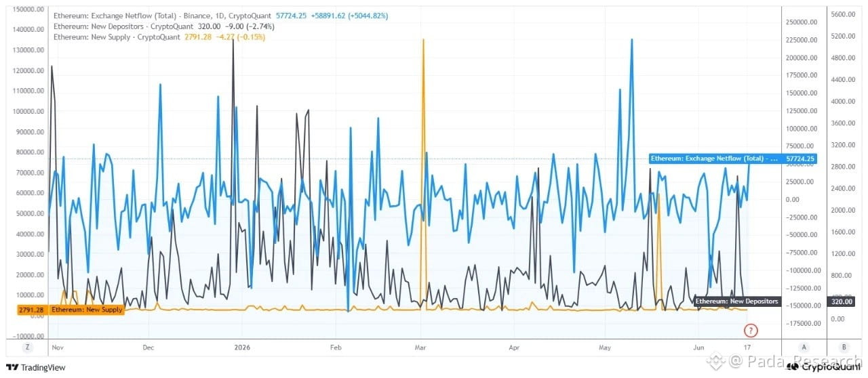Click the 17 date label on time axis

click(747, 348)
